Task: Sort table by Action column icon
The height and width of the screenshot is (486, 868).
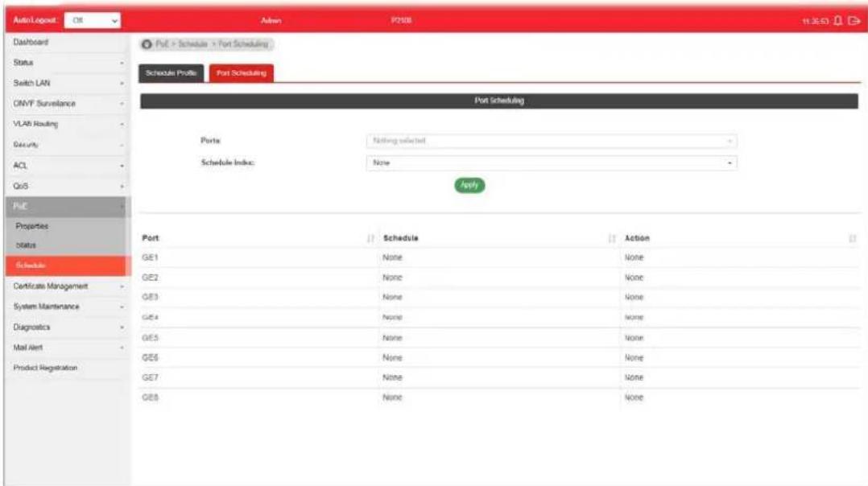Action: (x=853, y=238)
